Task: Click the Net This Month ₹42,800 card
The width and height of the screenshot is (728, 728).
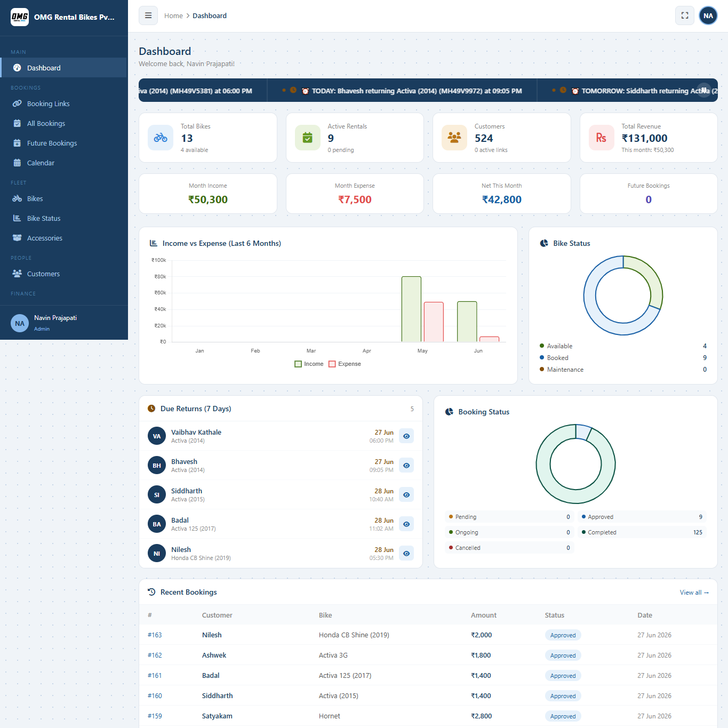Action: click(502, 194)
